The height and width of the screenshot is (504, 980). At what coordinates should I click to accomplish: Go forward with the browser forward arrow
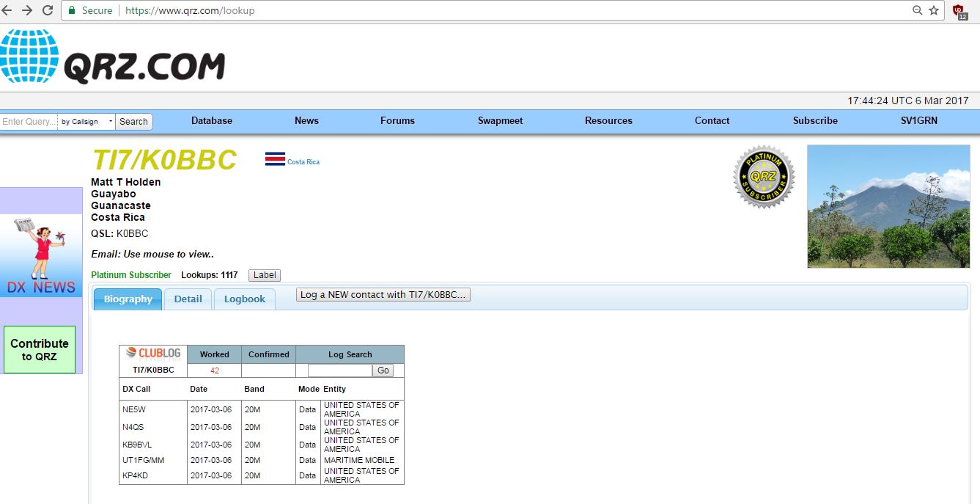[x=28, y=10]
